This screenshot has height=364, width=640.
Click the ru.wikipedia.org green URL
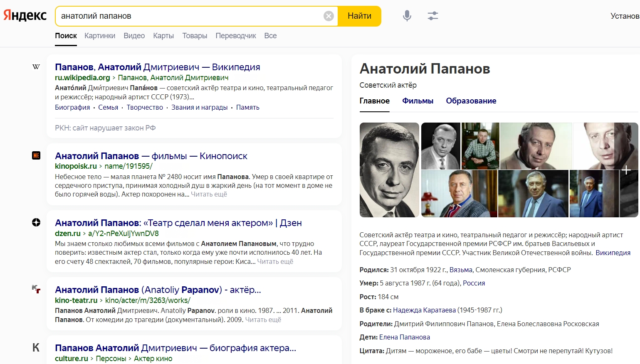point(82,78)
